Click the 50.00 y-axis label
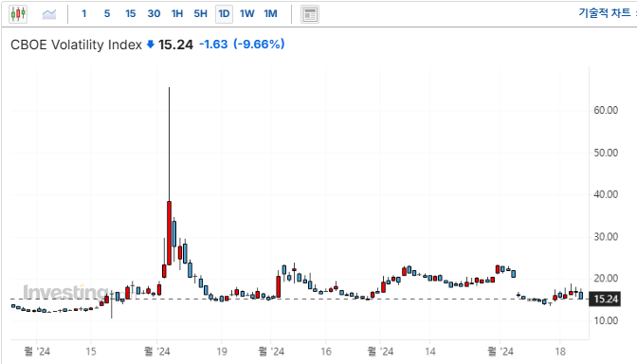 point(606,153)
